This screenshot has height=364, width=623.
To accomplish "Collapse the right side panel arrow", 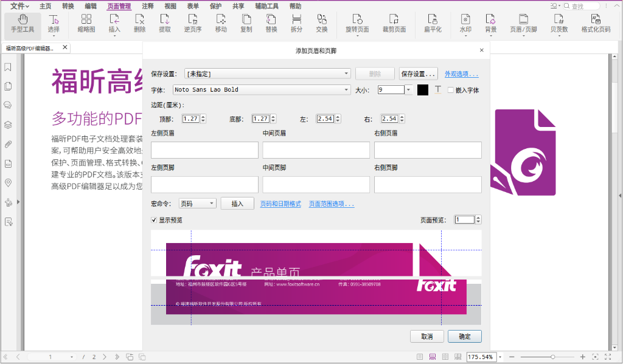I will (620, 195).
